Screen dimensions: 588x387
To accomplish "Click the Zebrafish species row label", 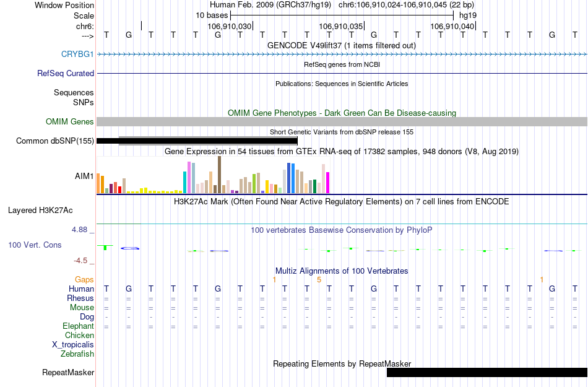I will tap(77, 354).
